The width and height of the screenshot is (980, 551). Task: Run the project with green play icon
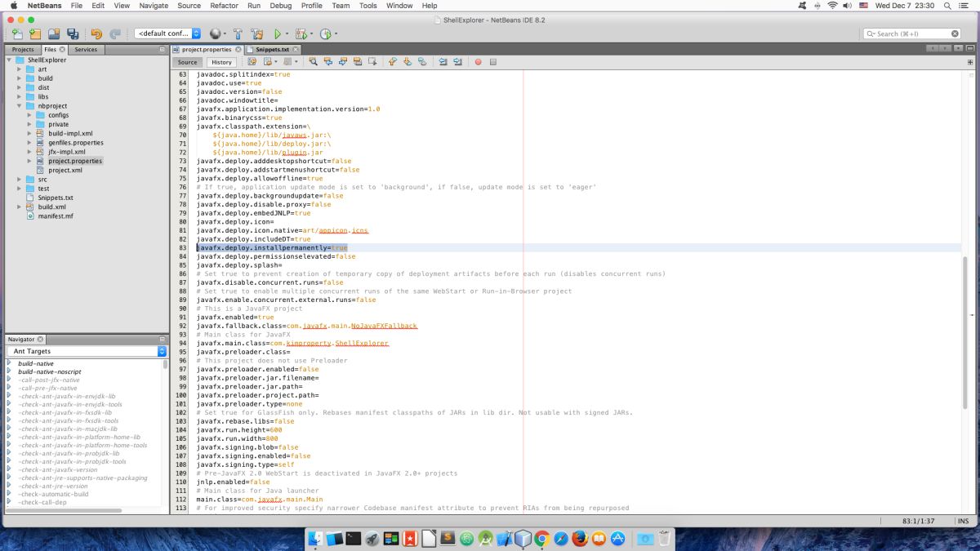tap(278, 33)
